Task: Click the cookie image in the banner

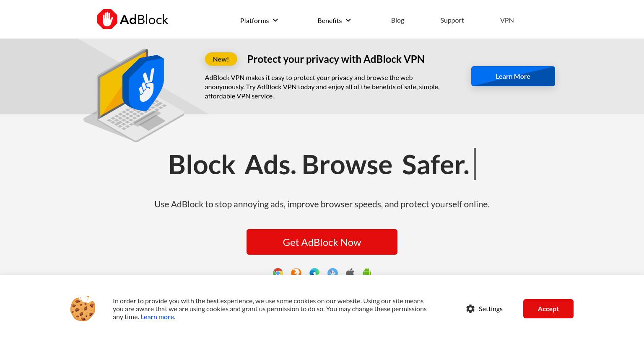Action: (83, 309)
